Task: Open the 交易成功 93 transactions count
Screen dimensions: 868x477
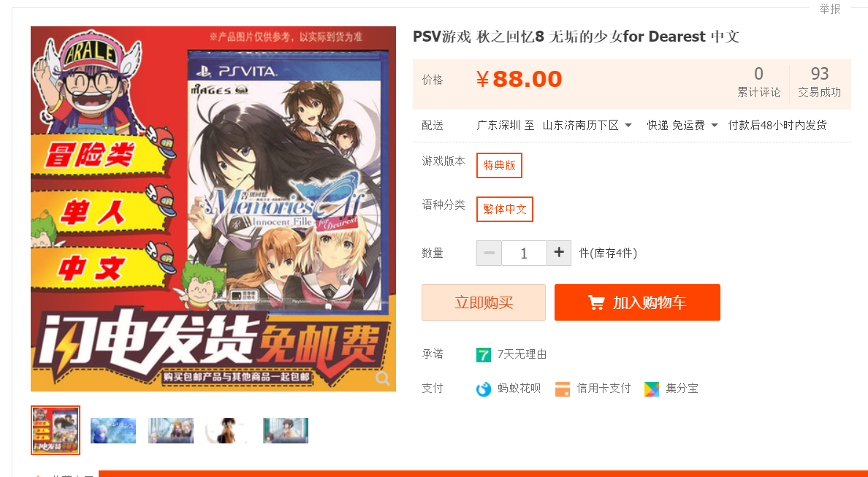Action: click(x=819, y=82)
